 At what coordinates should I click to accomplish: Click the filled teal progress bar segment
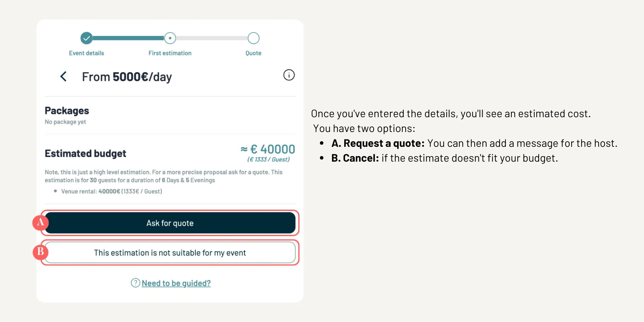point(128,38)
